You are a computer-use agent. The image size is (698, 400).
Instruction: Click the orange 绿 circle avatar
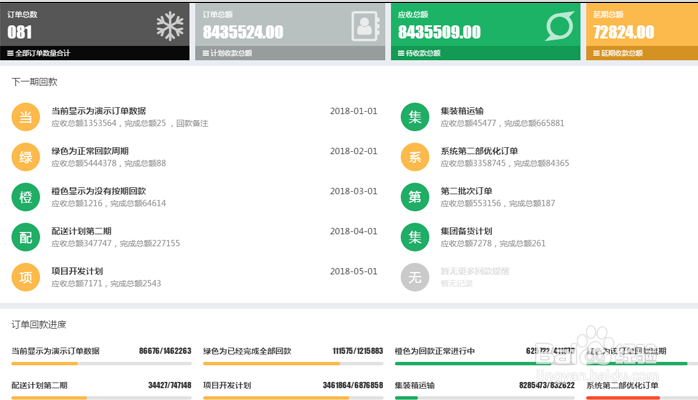click(x=26, y=157)
